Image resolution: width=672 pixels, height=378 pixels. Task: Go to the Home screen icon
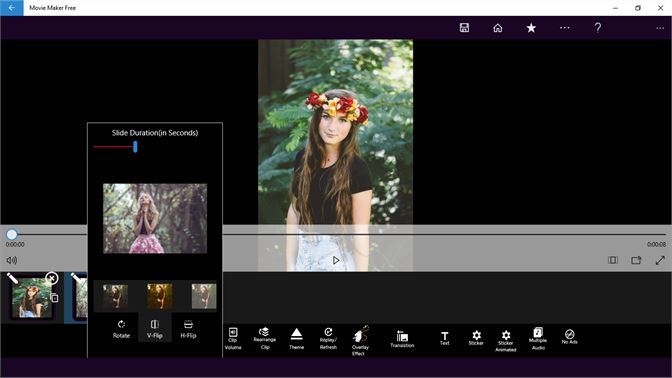pyautogui.click(x=498, y=28)
